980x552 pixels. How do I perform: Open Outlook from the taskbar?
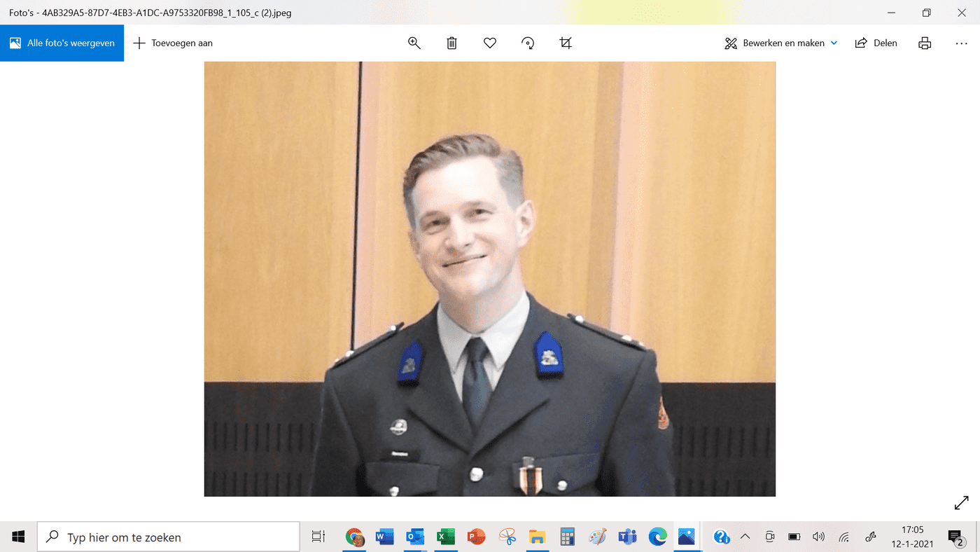(x=415, y=537)
